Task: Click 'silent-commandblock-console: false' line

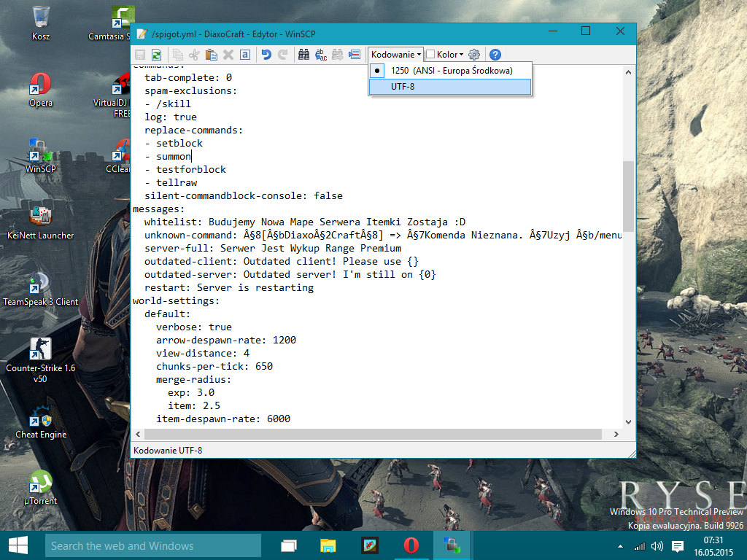Action: click(244, 195)
